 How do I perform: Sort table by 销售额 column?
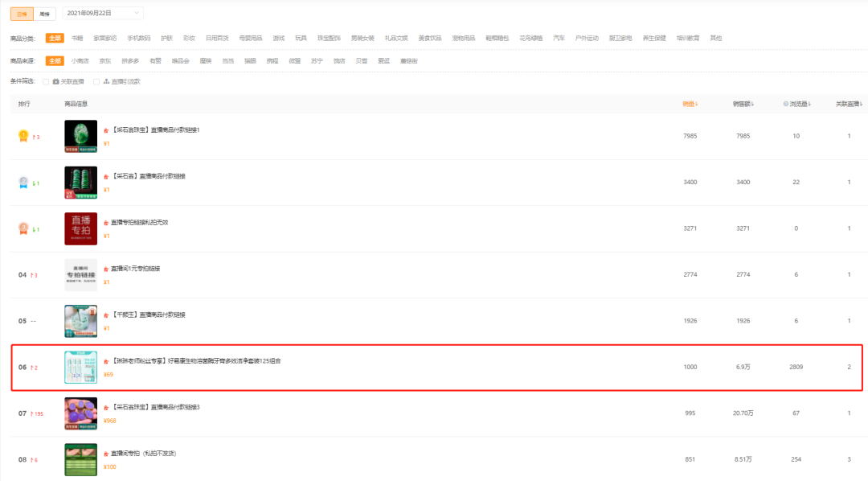coord(743,104)
